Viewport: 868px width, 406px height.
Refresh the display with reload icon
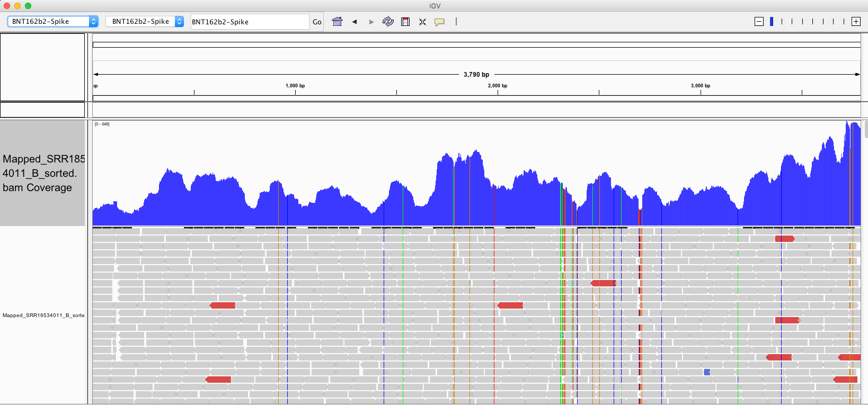tap(388, 22)
